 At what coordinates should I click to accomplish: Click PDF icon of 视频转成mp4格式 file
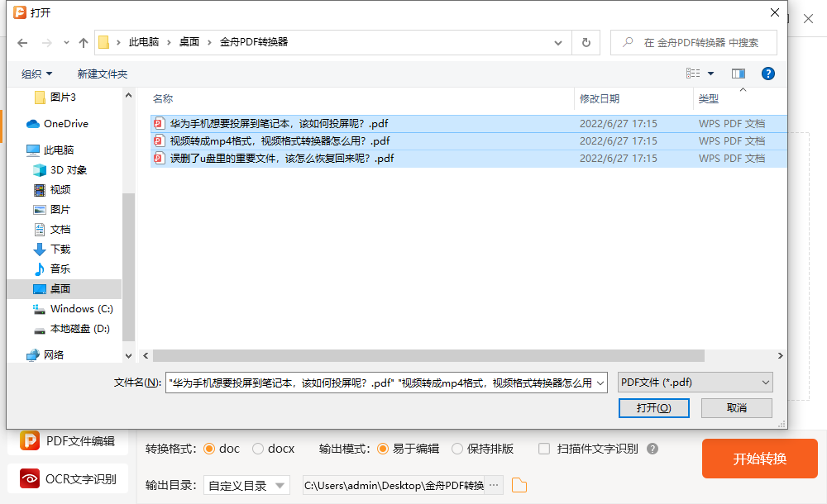click(159, 140)
